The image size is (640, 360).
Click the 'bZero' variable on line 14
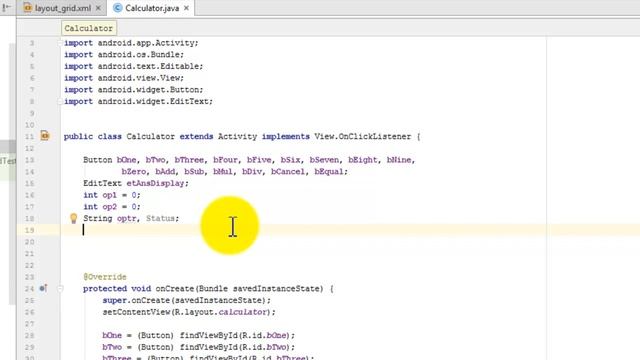pos(133,171)
